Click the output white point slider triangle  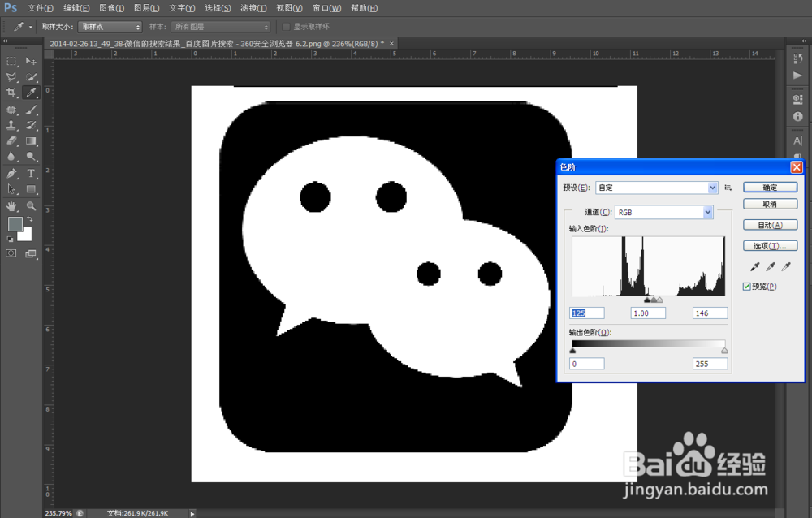724,351
